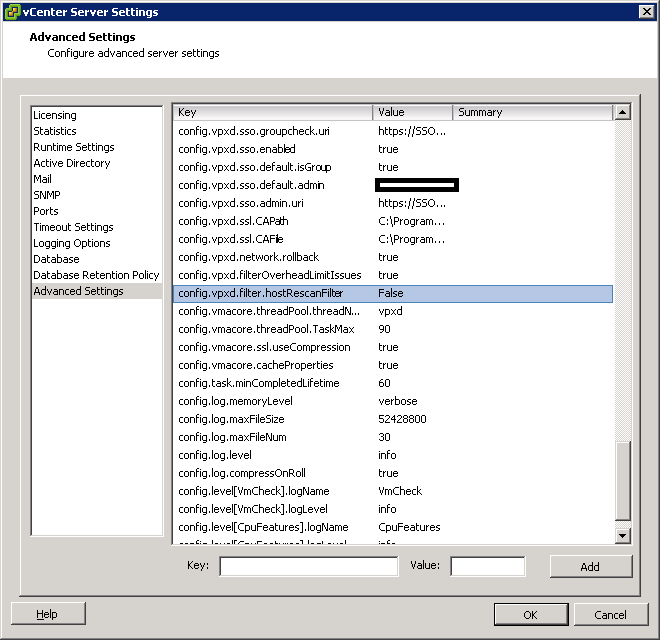Viewport: 660px width, 640px height.
Task: Click the VmCheck value cell
Action: pyautogui.click(x=400, y=491)
